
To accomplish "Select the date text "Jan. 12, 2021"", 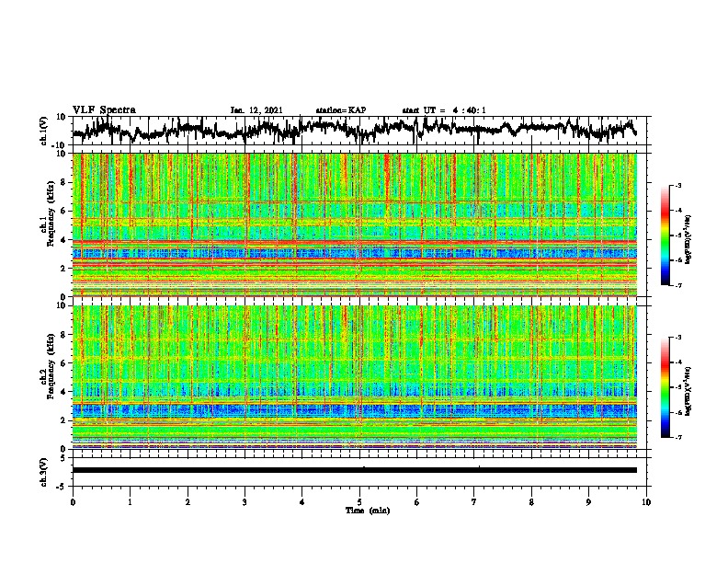I will (x=256, y=110).
